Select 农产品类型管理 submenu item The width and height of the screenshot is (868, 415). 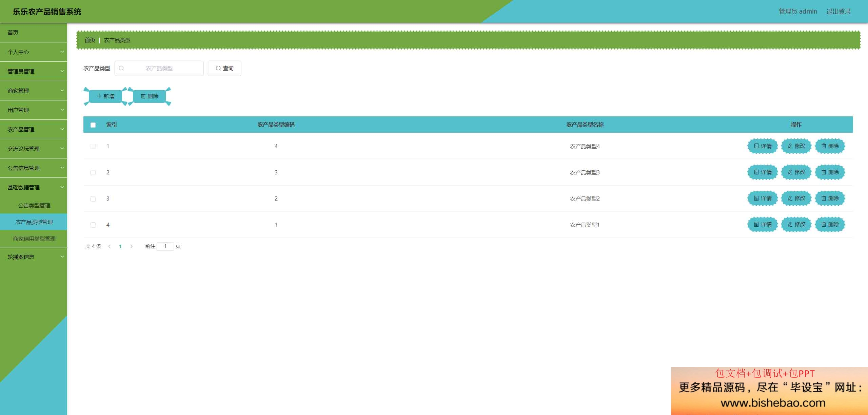(34, 222)
